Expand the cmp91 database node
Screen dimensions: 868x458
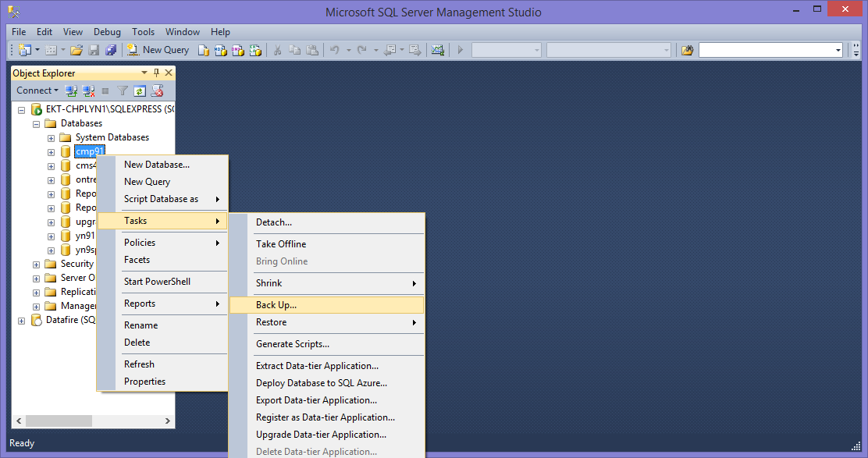(x=51, y=152)
